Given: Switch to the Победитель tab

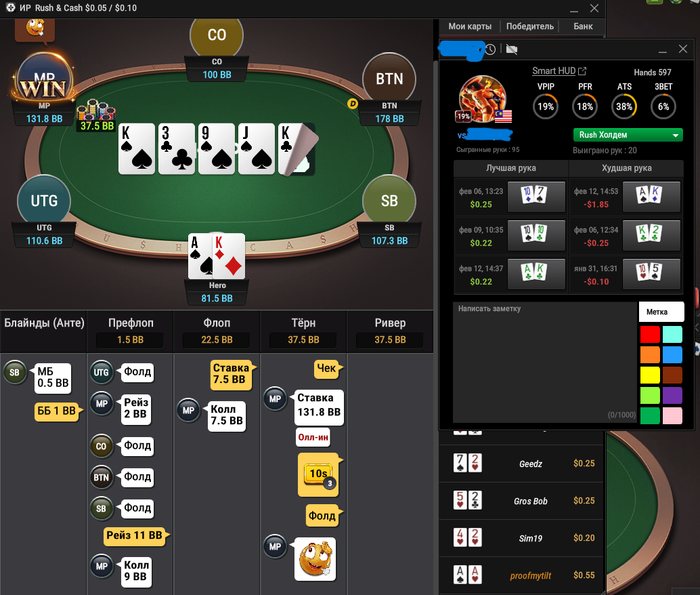Looking at the screenshot, I should pyautogui.click(x=530, y=26).
